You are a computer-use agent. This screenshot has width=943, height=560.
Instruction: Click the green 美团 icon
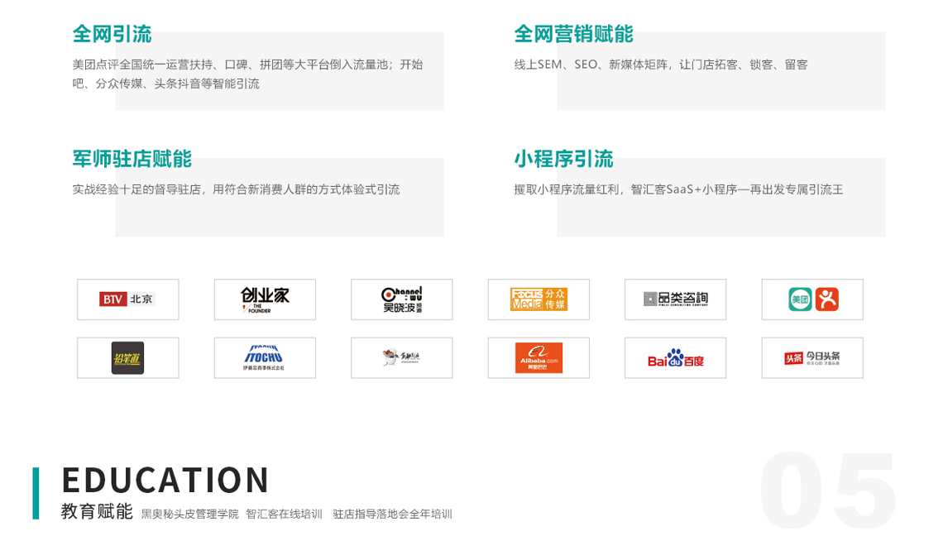coord(800,299)
